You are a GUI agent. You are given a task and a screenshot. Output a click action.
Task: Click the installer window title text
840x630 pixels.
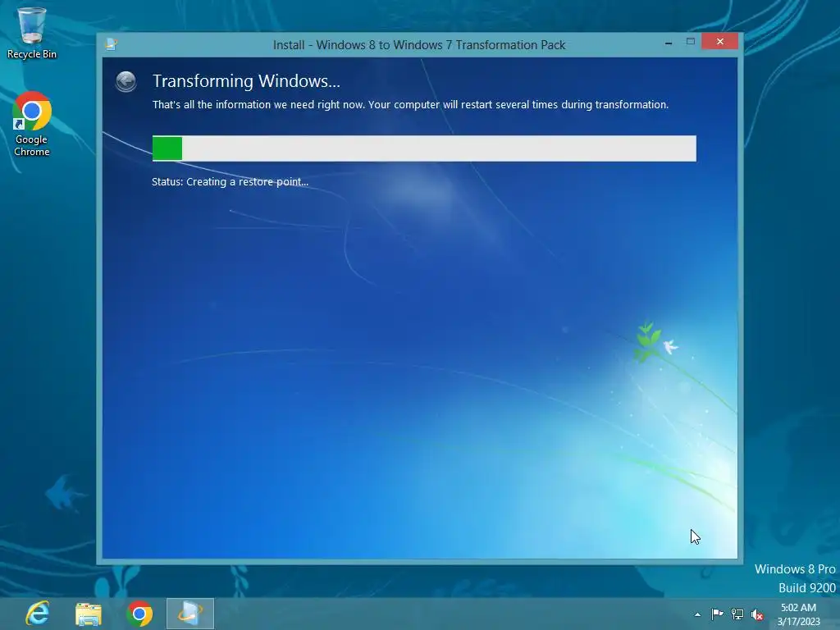click(x=419, y=45)
